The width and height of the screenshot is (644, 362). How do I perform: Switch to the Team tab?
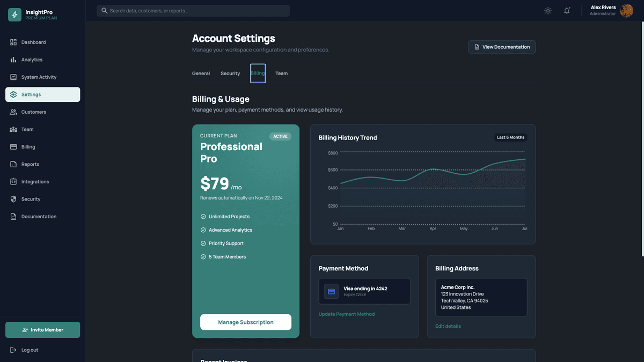click(x=281, y=73)
